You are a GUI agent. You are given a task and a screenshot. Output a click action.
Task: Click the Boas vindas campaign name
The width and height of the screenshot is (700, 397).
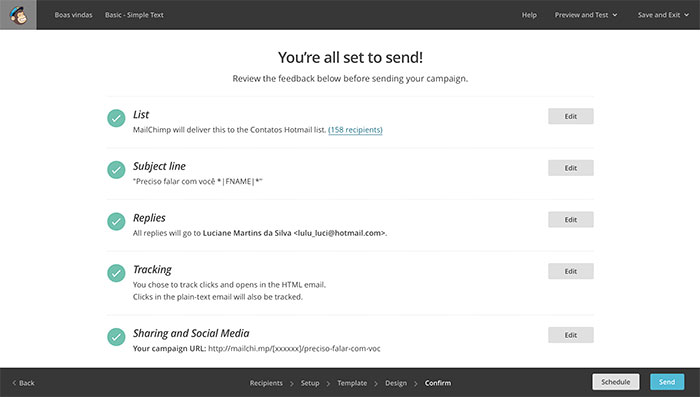[x=73, y=15]
